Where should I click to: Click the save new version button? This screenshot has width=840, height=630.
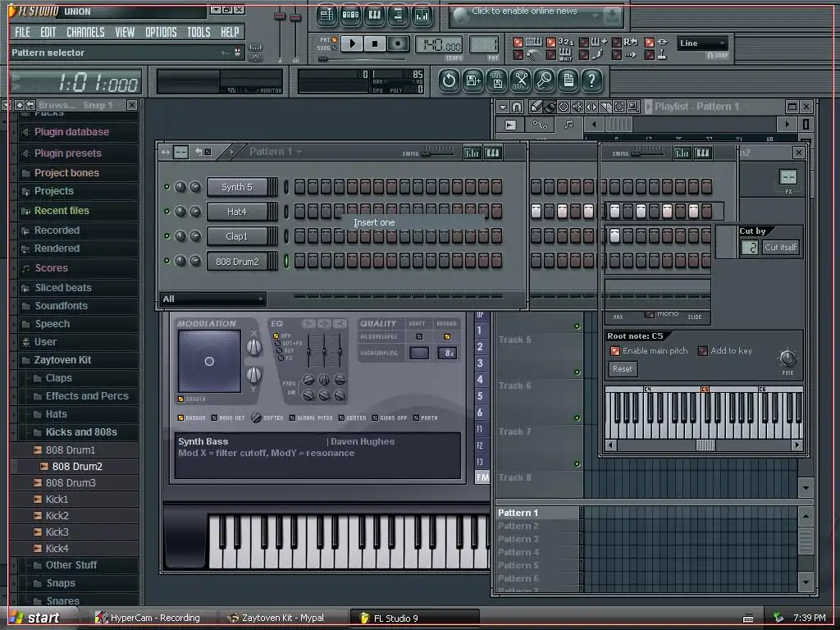473,81
